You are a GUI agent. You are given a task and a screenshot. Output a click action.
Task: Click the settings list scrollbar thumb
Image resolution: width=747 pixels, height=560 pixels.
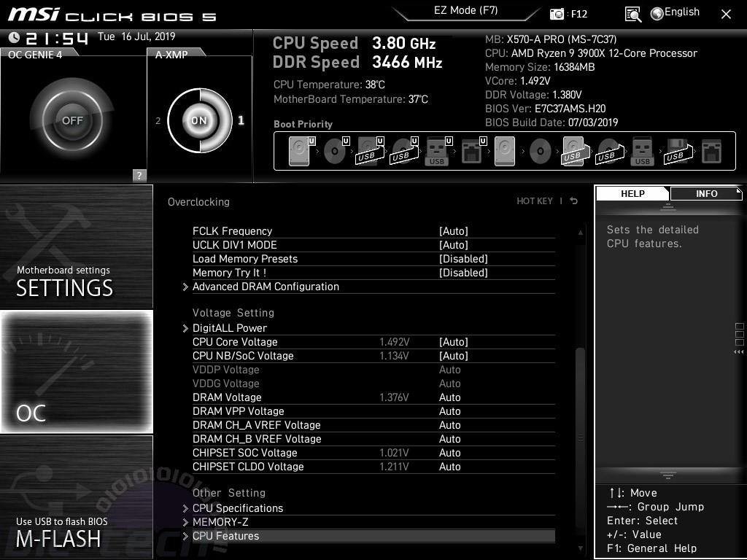point(580,438)
